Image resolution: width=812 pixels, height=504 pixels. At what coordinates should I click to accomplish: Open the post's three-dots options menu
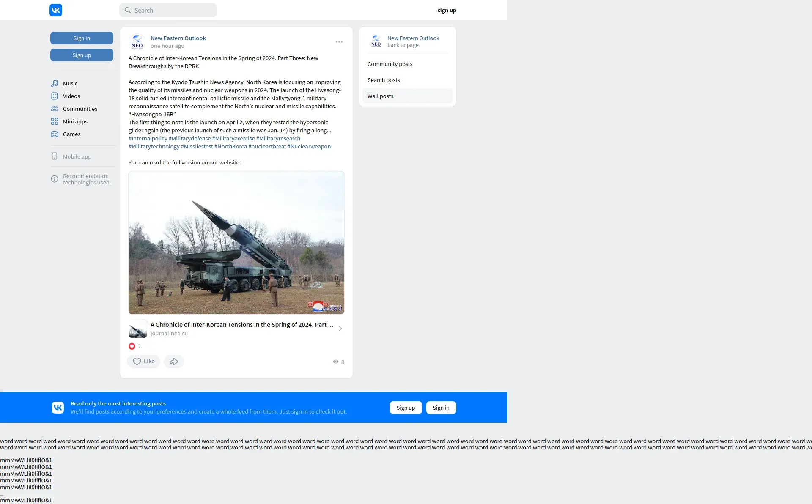(x=339, y=42)
